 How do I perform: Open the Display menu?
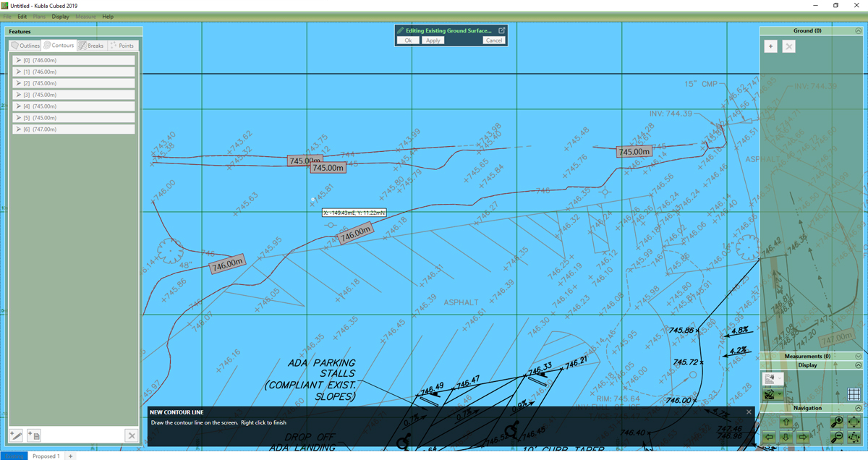[x=61, y=17]
